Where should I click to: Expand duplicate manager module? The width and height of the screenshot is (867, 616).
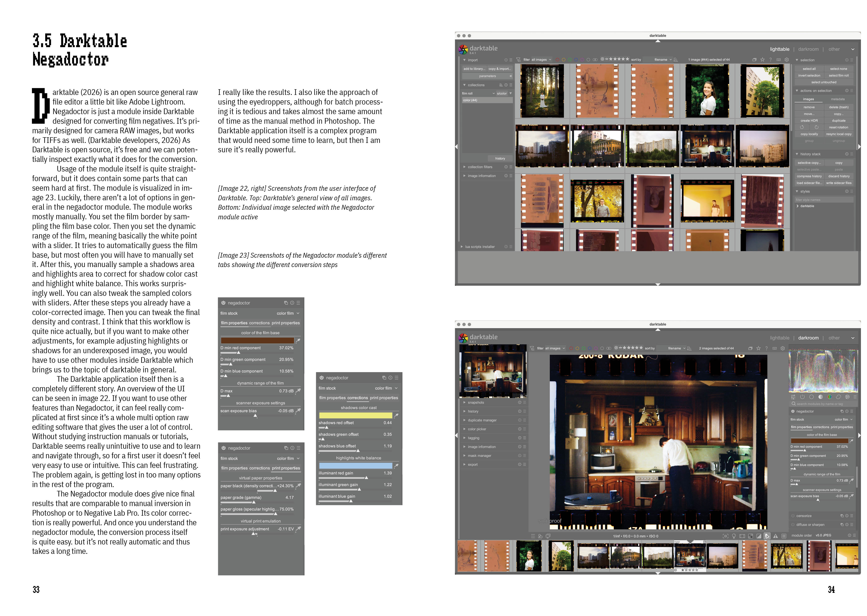click(465, 420)
